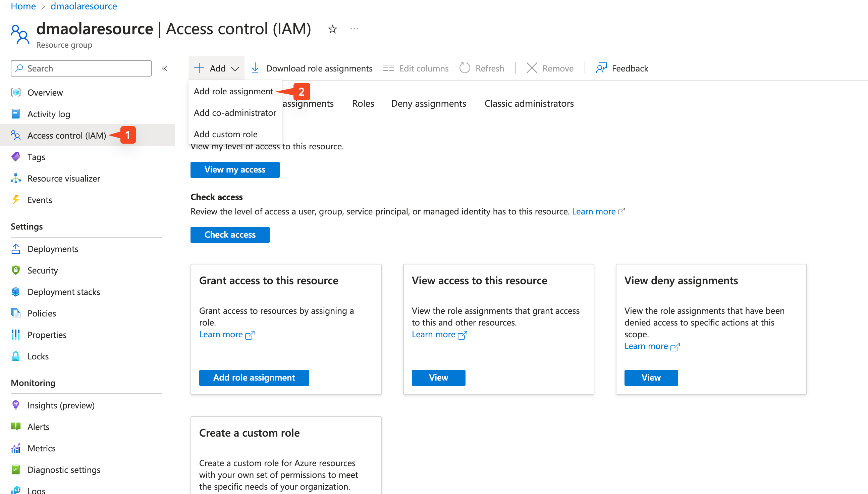Open Metrics under Monitoring
Screen dimensions: 868x494
[41, 448]
